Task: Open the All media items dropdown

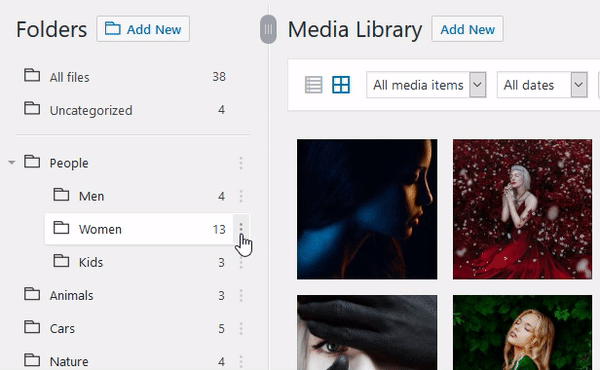Action: [x=426, y=85]
